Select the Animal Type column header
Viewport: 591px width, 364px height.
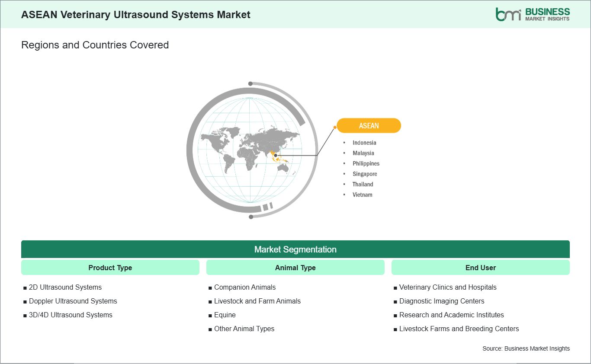pyautogui.click(x=295, y=268)
